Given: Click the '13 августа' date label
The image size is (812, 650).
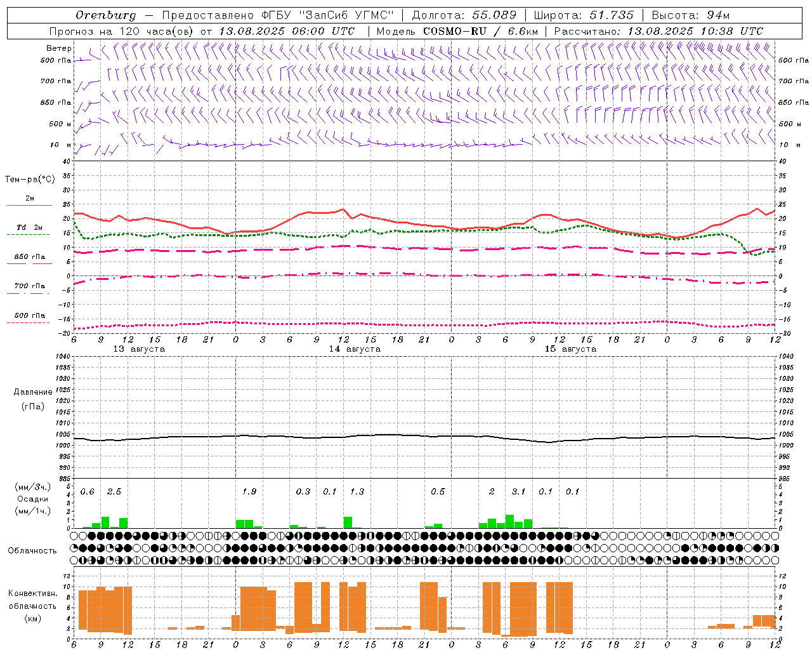Looking at the screenshot, I should click(x=139, y=349).
